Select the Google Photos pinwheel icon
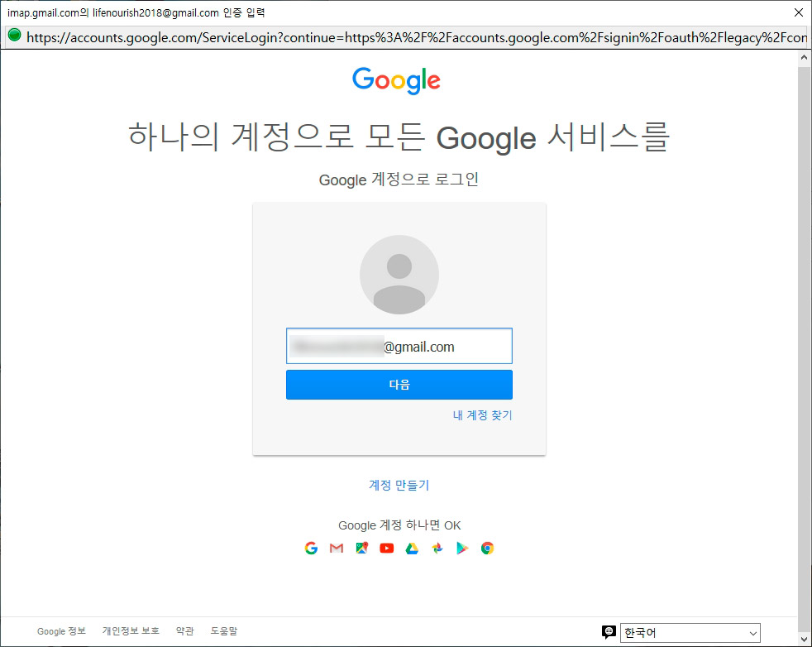The image size is (812, 647). click(437, 548)
